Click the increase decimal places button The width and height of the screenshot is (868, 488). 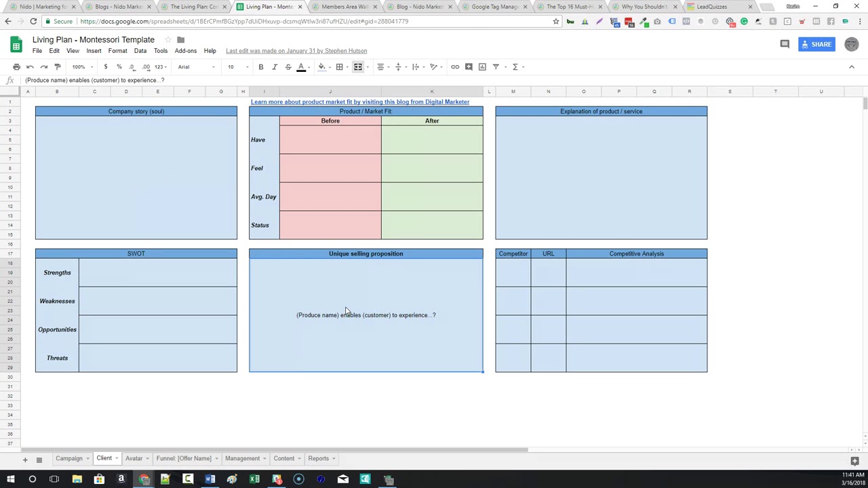(146, 66)
